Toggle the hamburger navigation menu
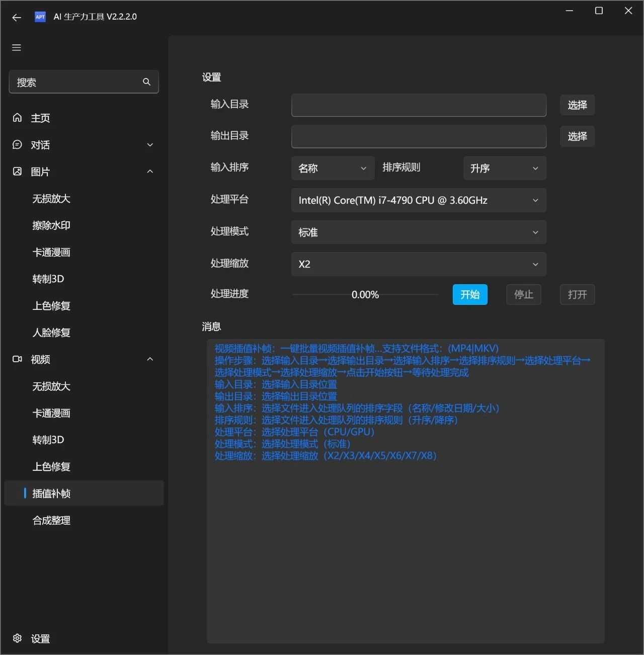This screenshot has width=644, height=655. click(17, 48)
